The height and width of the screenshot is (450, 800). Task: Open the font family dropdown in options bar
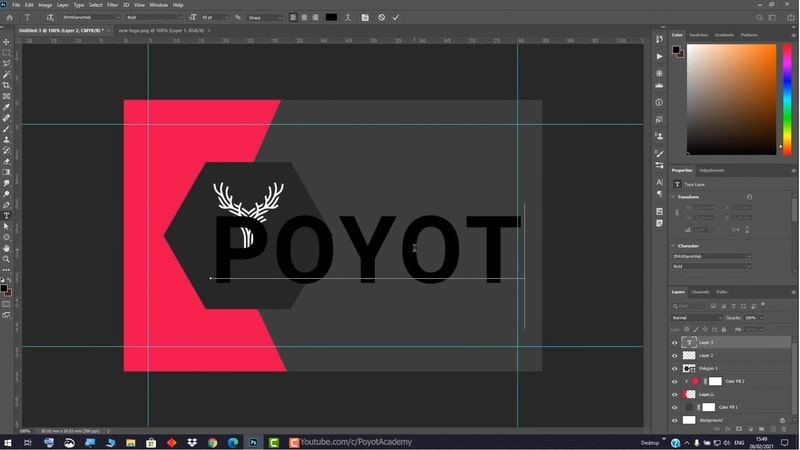pos(88,17)
